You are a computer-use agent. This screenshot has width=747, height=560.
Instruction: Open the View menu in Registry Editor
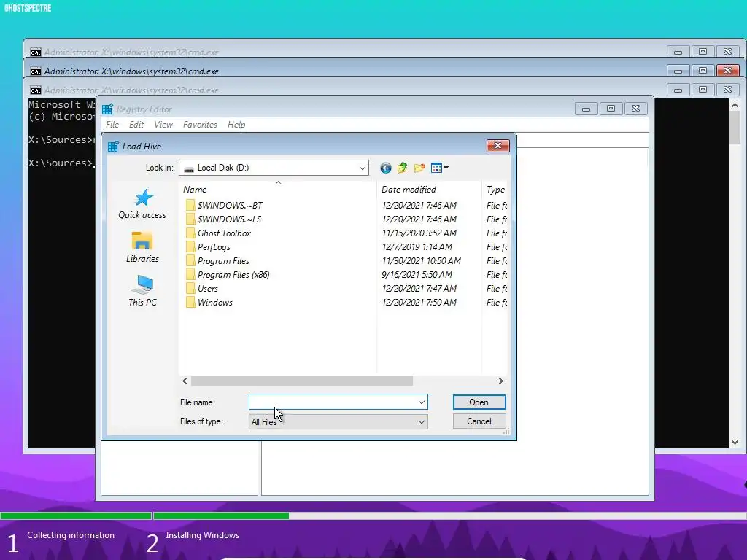(163, 124)
